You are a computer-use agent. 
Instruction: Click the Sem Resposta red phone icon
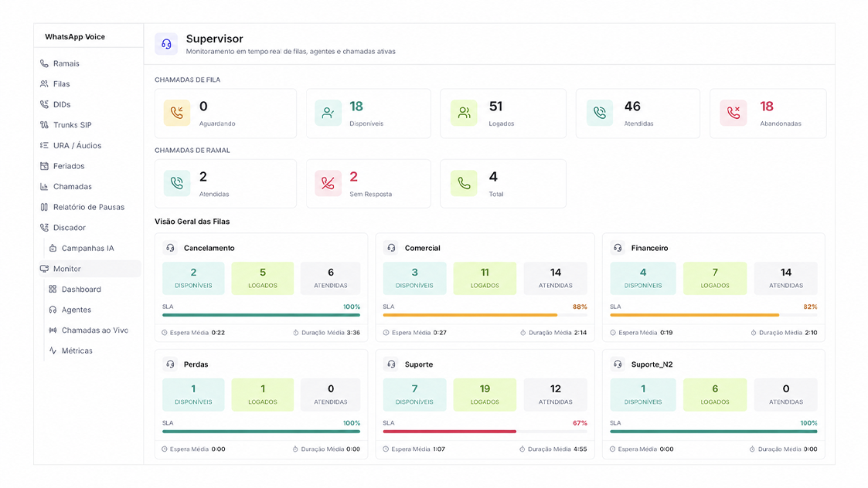pos(328,183)
